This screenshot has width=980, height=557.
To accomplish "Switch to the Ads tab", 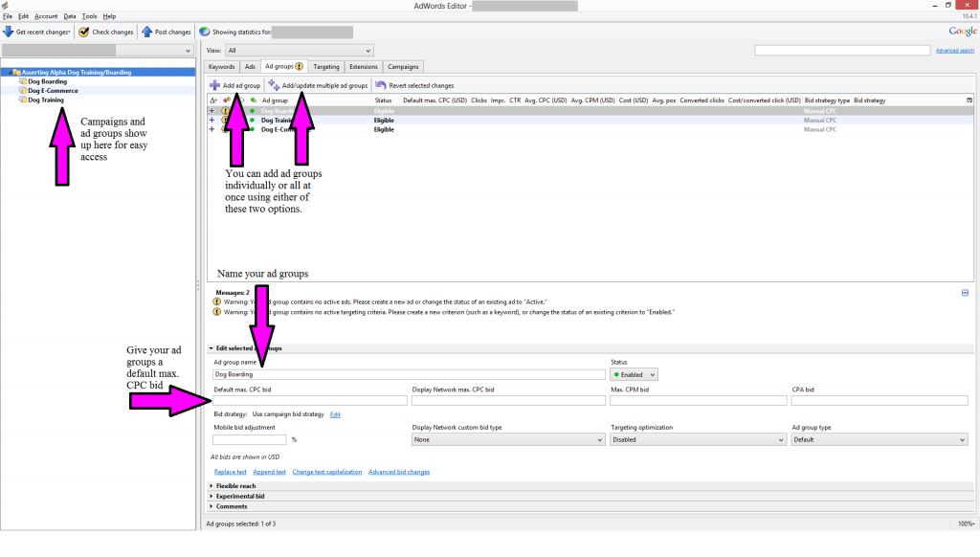I will pos(250,67).
